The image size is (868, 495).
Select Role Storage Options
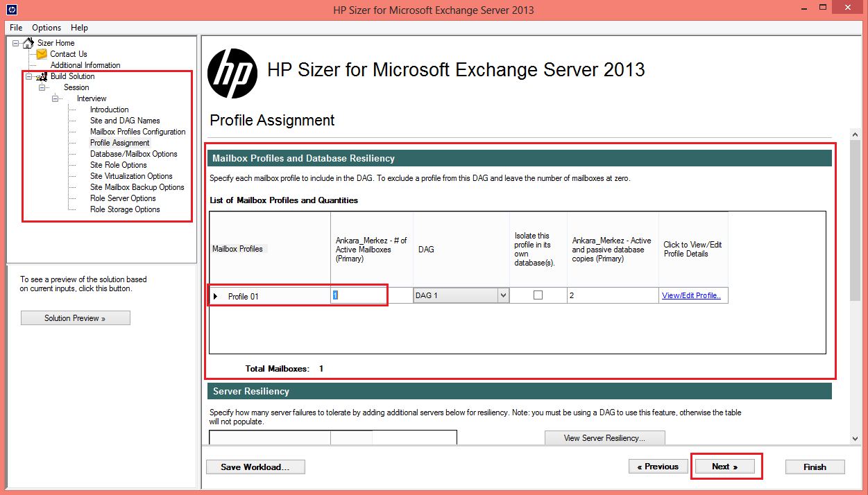coord(125,209)
